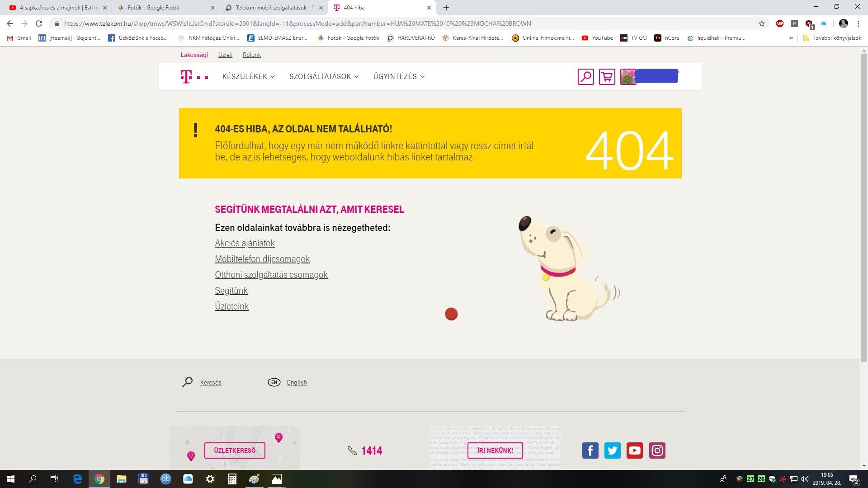
Task: Expand the KÉSZÜLÉKEK dropdown menu
Action: point(248,76)
